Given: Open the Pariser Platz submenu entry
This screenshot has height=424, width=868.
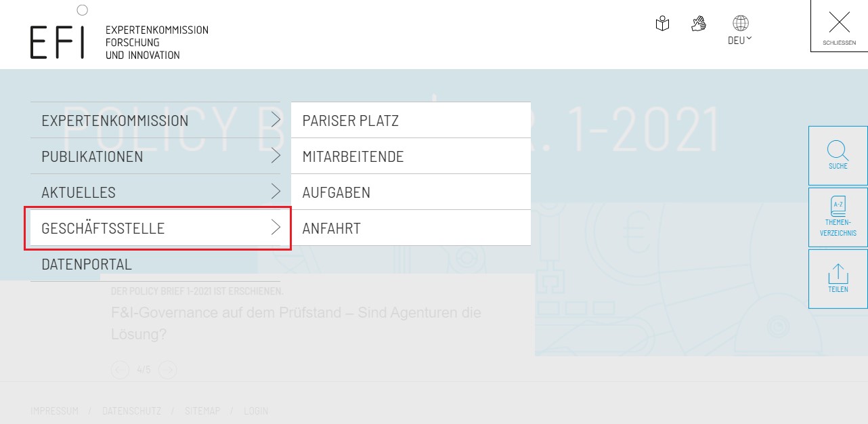Looking at the screenshot, I should point(351,121).
